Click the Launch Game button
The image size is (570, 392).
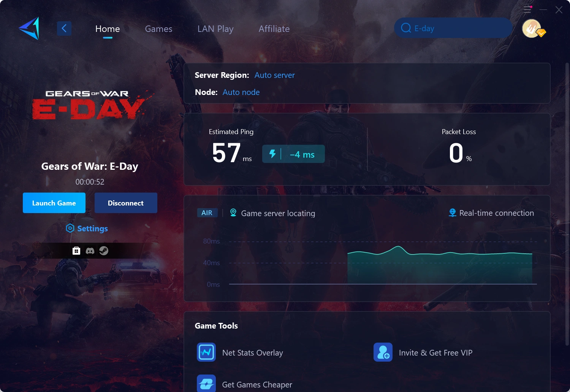pos(54,203)
